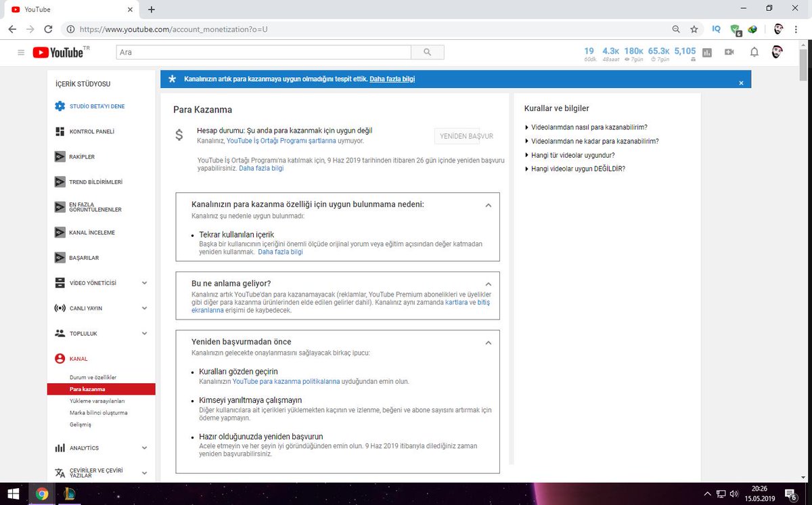Viewport: 812px width, 505px height.
Task: Reload the page in Chrome
Action: pos(48,29)
